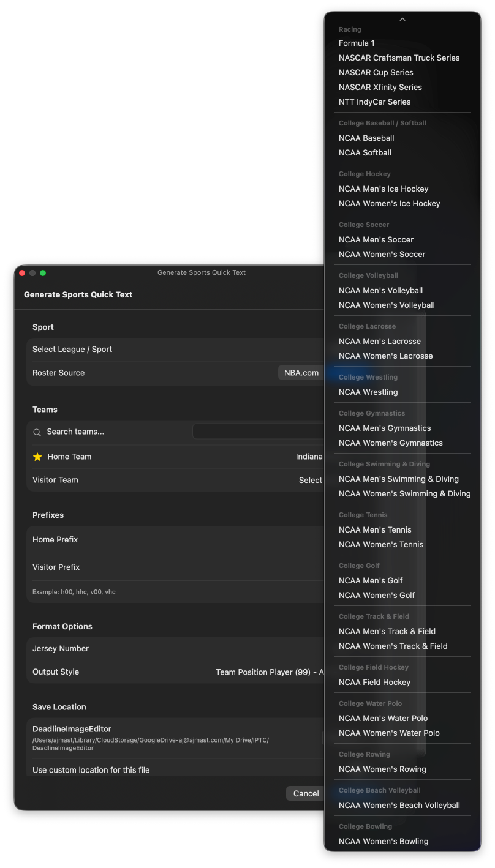Click the DeadlineImageEditor save location path

[x=151, y=744]
